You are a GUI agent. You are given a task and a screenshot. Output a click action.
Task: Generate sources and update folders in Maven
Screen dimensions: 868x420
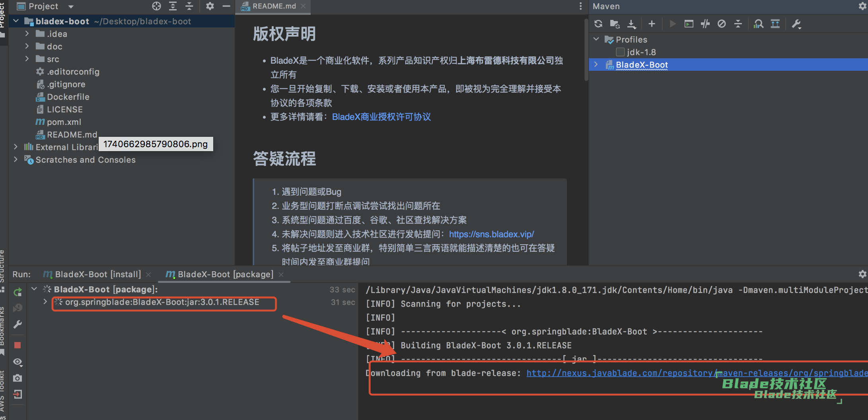(x=615, y=24)
